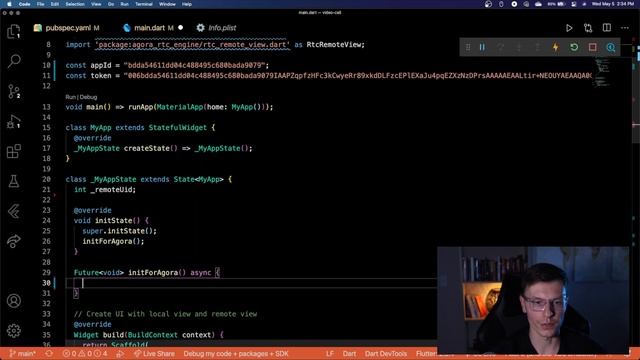The image size is (640, 360).
Task: Open the editor More Actions ellipsis
Action: (625, 28)
